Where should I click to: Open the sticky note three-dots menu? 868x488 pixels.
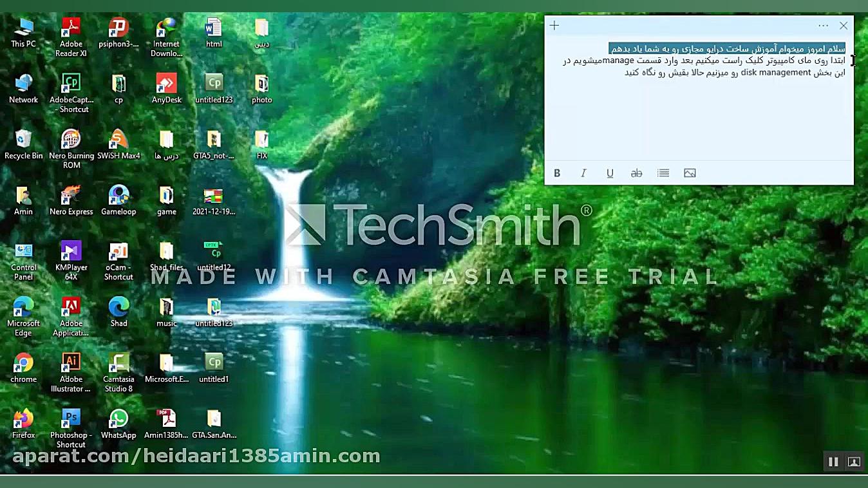(824, 26)
